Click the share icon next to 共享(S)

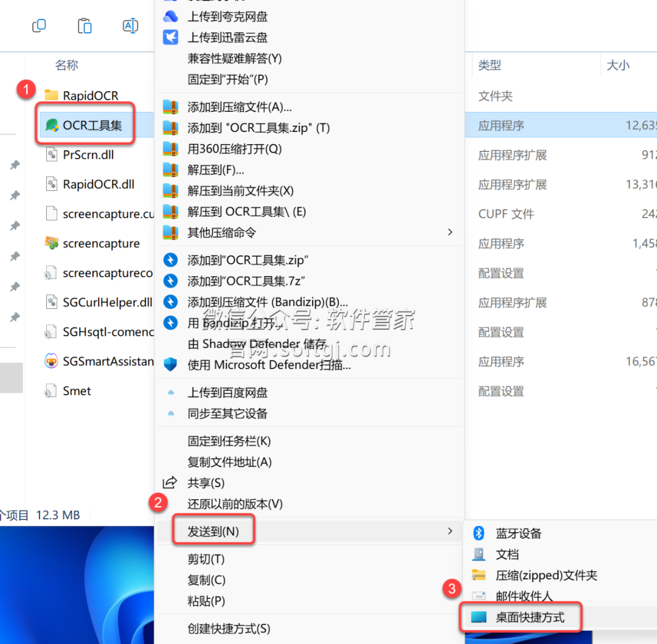pos(170,483)
